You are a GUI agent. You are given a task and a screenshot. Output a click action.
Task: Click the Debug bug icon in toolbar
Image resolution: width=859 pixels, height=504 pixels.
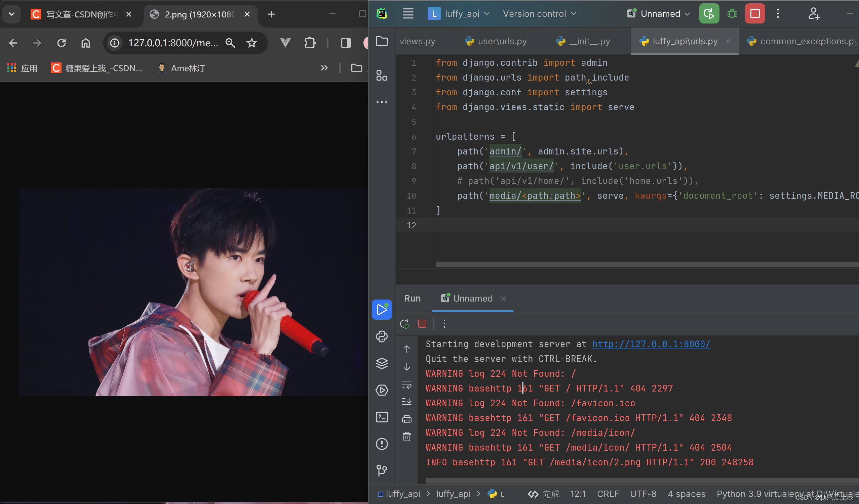point(732,14)
